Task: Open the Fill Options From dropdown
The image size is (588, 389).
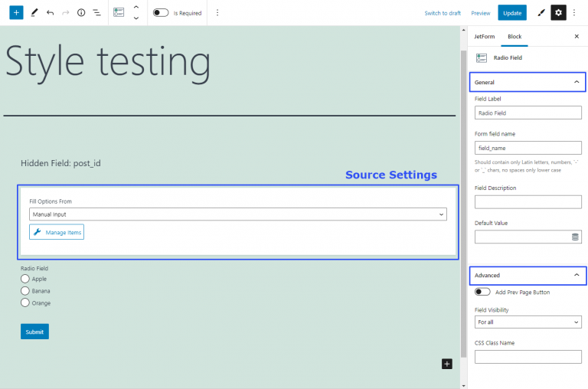Action: click(237, 214)
